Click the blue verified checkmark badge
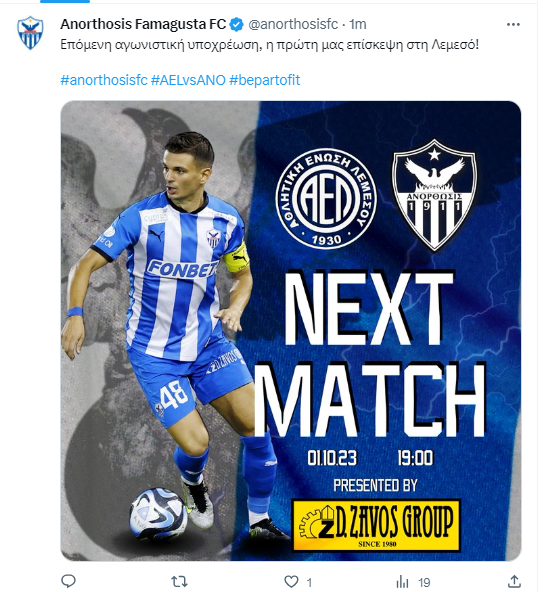The height and width of the screenshot is (592, 548). [237, 25]
